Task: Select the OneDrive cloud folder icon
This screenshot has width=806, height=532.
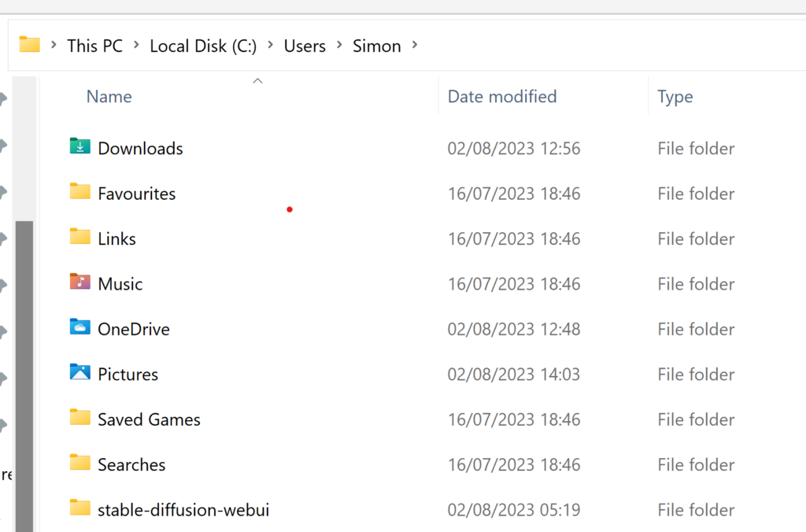Action: coord(79,328)
